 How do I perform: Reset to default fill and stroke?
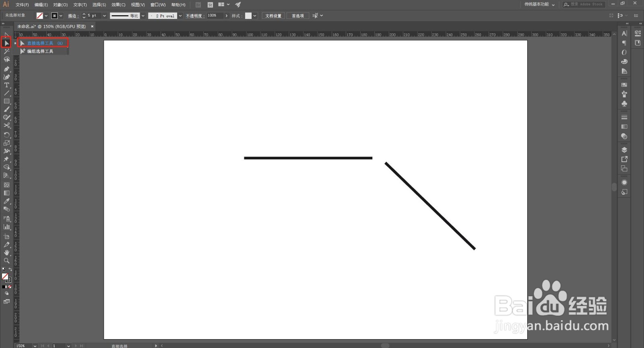click(4, 269)
